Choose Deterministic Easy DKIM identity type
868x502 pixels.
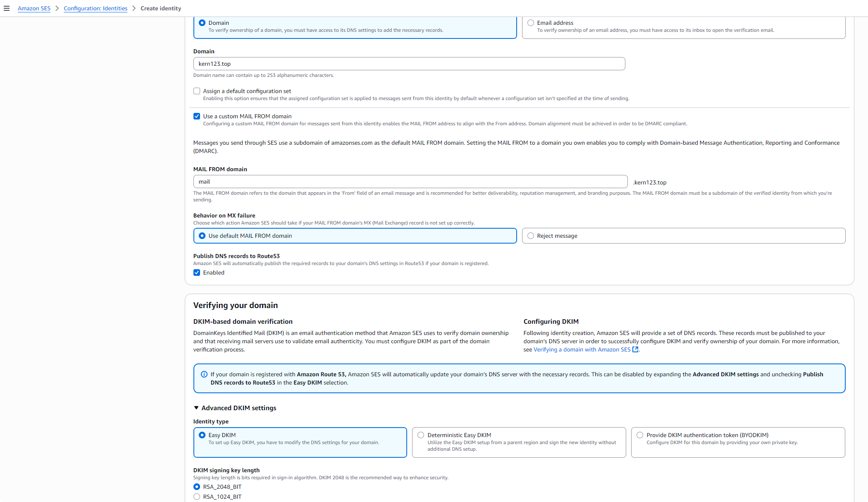pyautogui.click(x=421, y=435)
